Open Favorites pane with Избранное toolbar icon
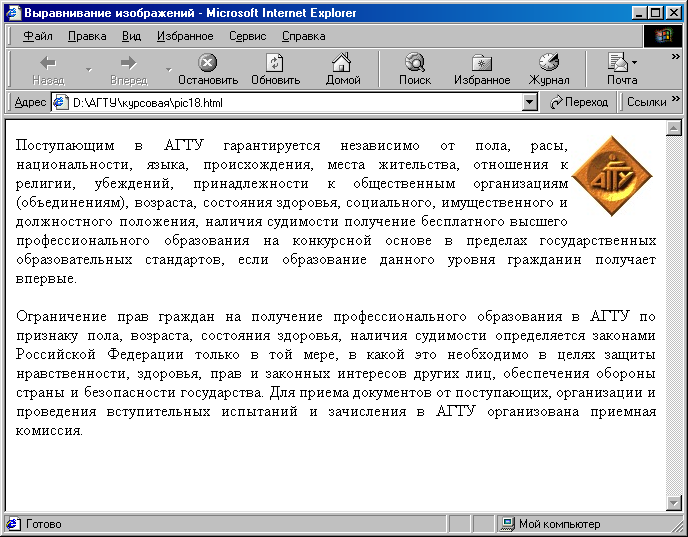688x537 pixels. 482,63
